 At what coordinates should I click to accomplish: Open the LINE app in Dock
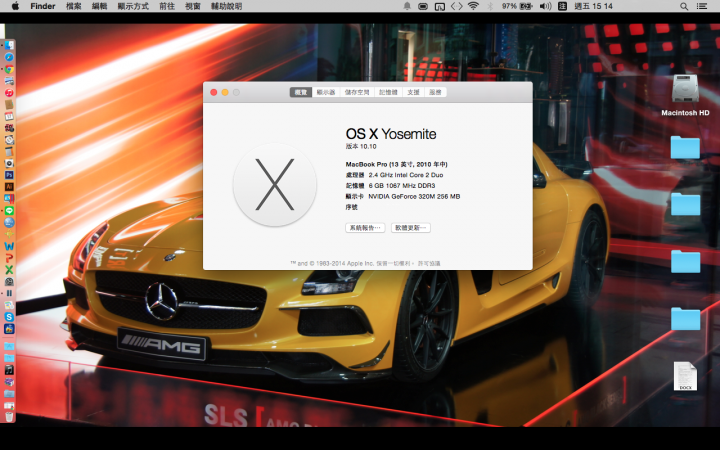point(9,211)
